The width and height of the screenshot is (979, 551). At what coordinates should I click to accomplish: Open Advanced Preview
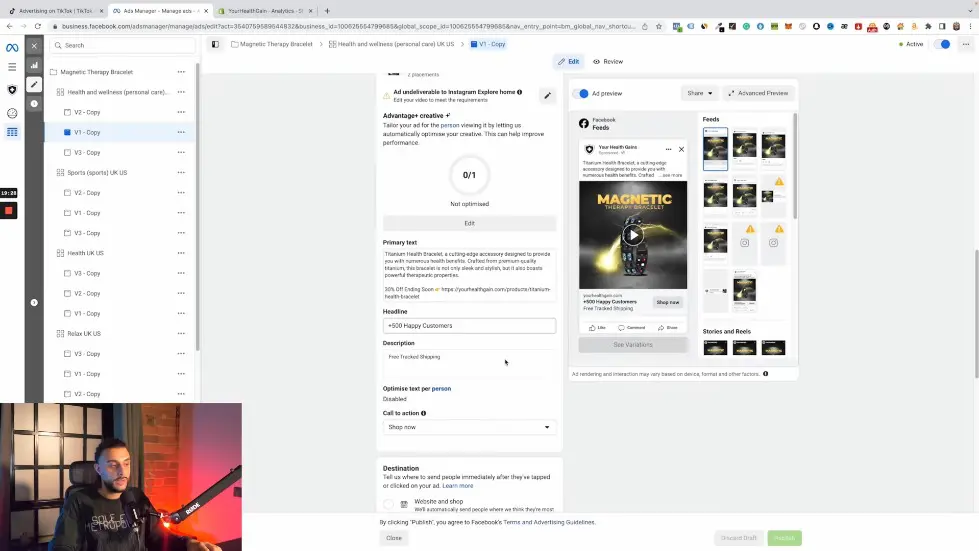(x=758, y=93)
